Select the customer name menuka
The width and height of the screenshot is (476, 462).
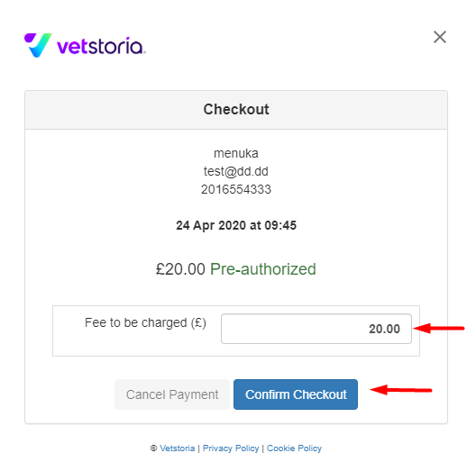[x=236, y=153]
